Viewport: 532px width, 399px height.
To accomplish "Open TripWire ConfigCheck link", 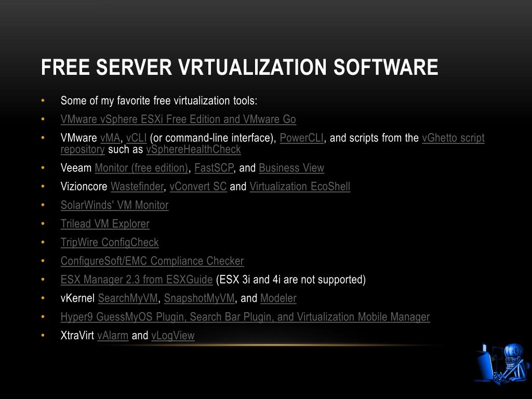I will [110, 243].
